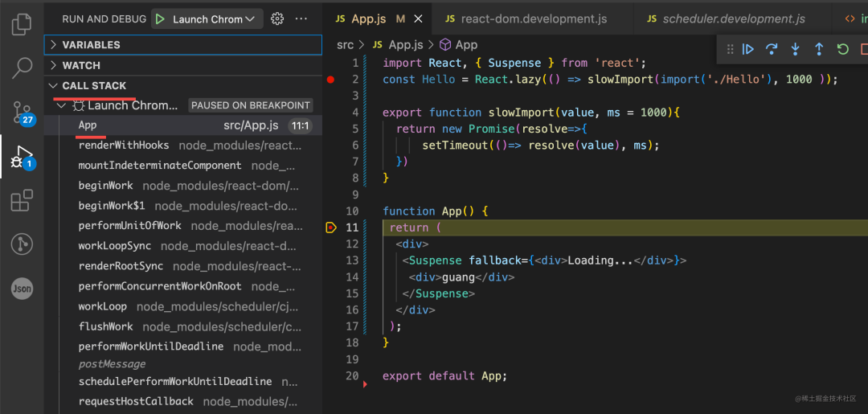Select performWorkUntilDeadline stack frame
Image resolution: width=868 pixels, height=414 pixels.
[183, 346]
